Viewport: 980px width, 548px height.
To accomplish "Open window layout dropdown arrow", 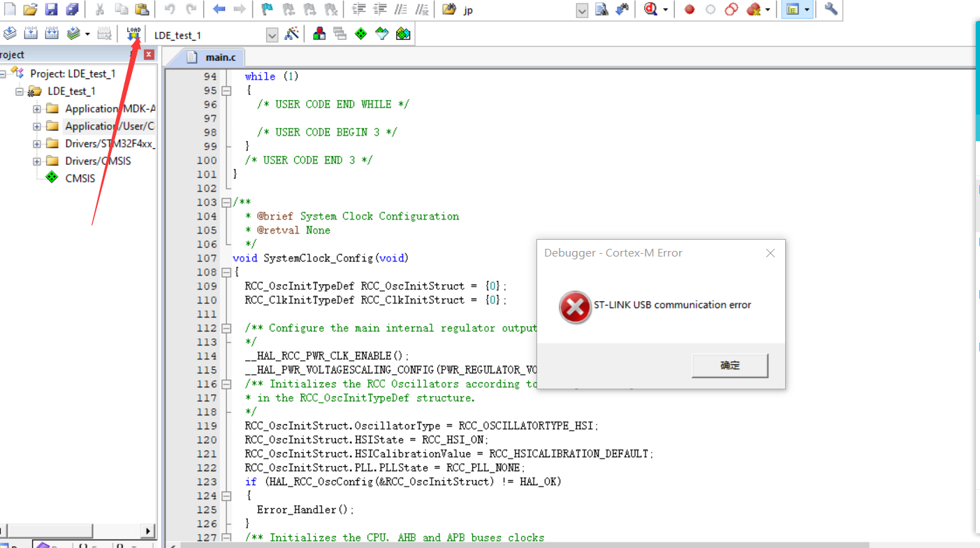I will coord(807,10).
